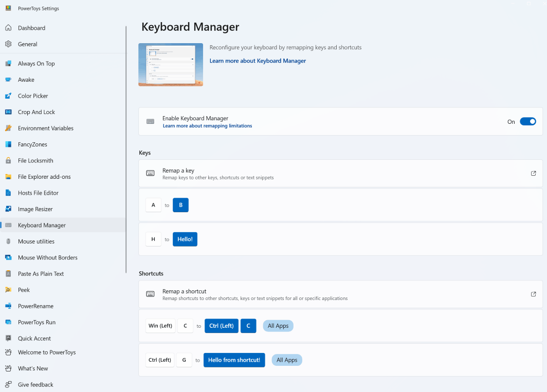Open Remap a key editor via external icon
Screen dimensions: 547x392
(x=534, y=173)
